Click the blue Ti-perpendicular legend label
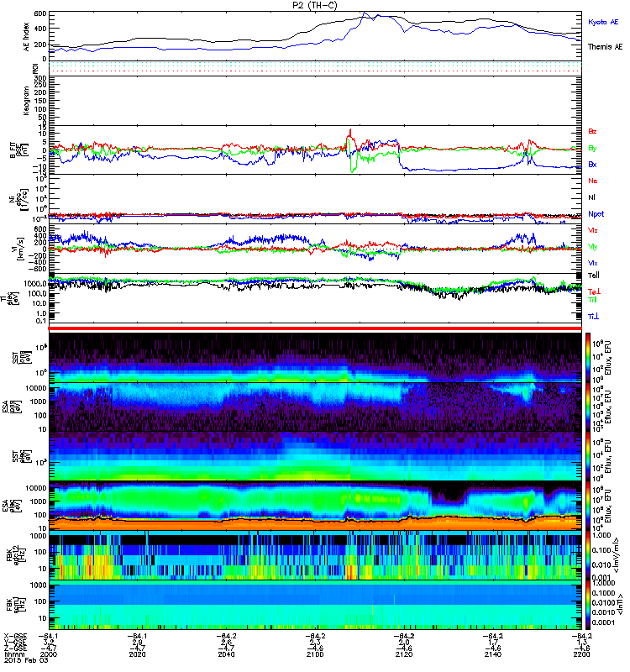 coord(593,317)
